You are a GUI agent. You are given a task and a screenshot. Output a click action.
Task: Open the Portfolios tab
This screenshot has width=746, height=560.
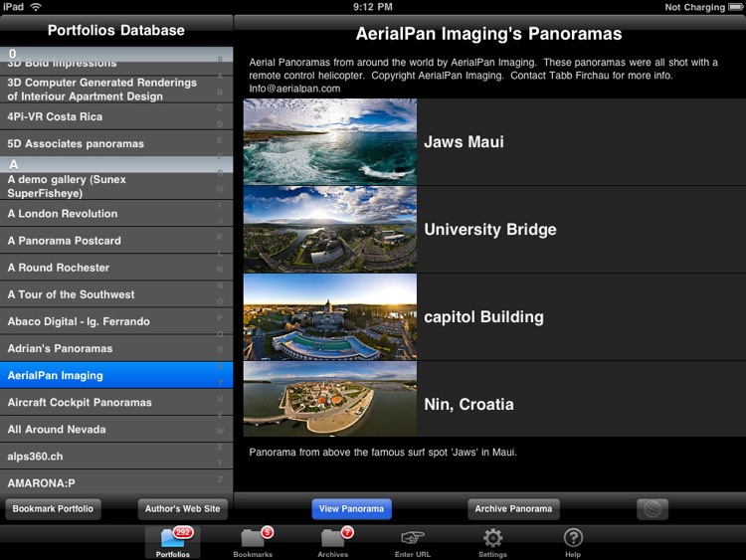point(173,542)
